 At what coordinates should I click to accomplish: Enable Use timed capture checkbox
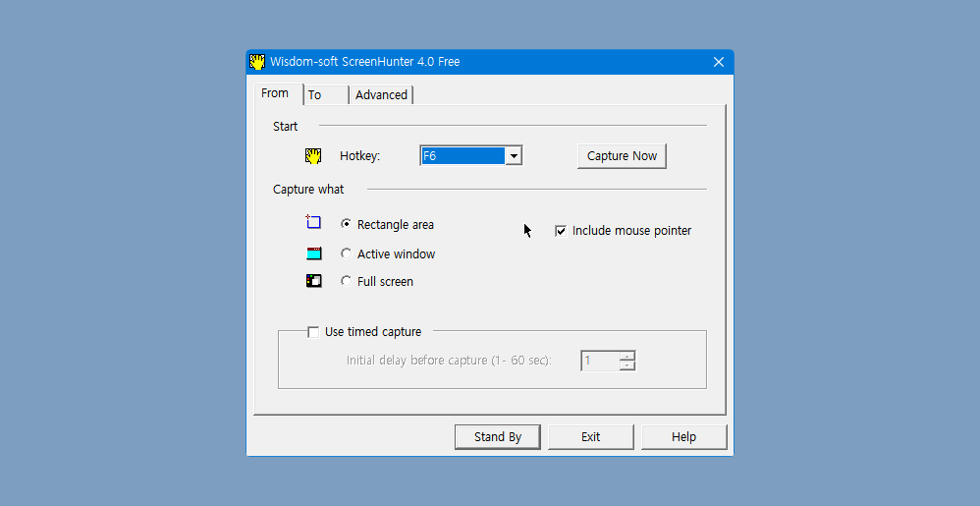[x=313, y=332]
